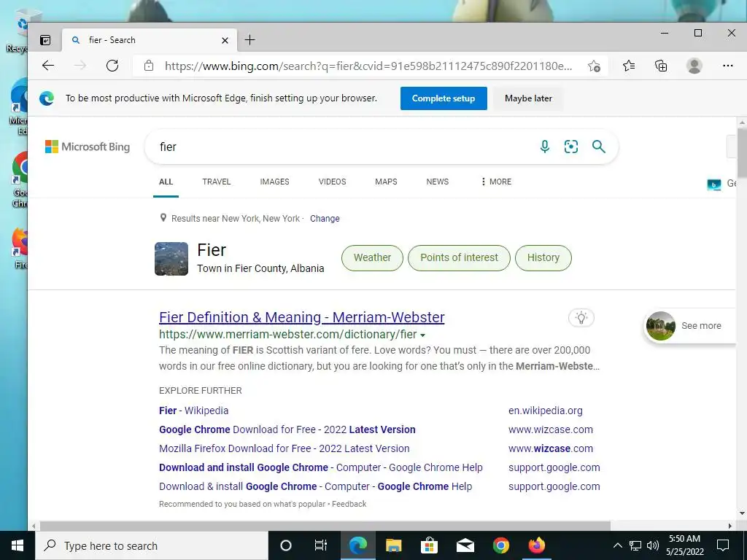
Task: Add this page to favorites
Action: click(594, 66)
